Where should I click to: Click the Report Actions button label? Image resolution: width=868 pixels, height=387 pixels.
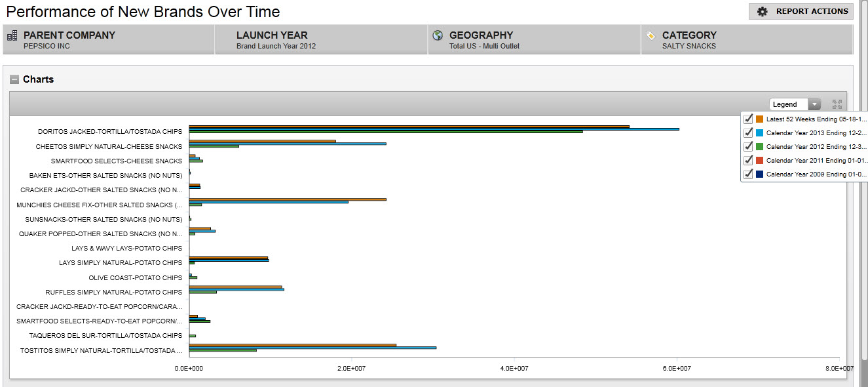[812, 11]
